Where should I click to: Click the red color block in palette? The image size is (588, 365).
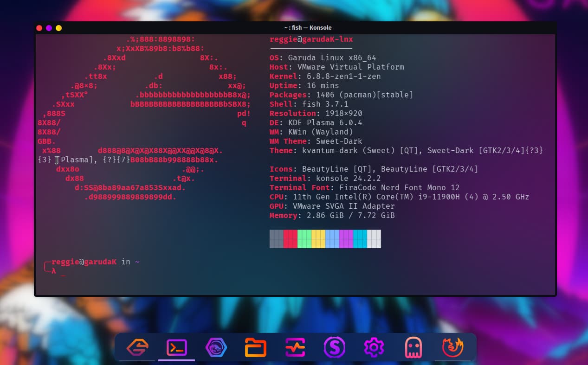[x=291, y=239]
